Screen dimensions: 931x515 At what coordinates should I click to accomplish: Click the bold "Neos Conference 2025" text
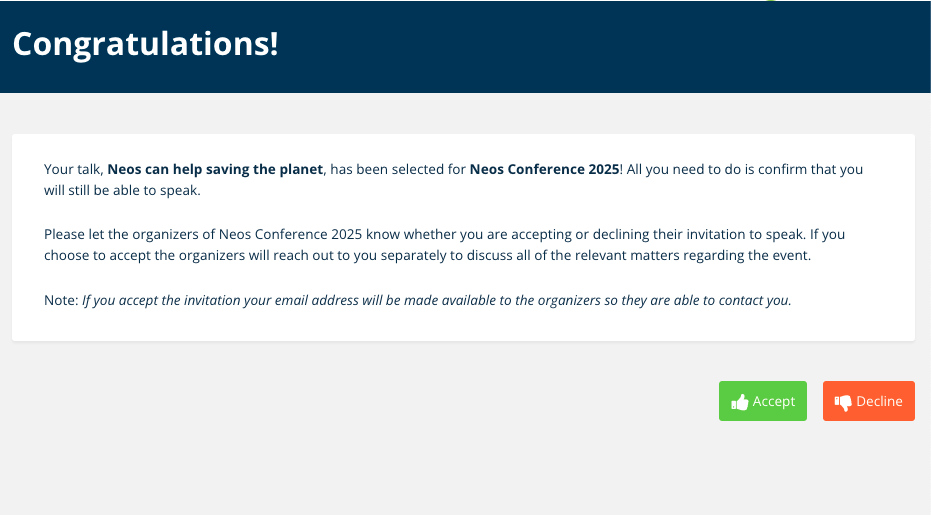[x=544, y=169]
